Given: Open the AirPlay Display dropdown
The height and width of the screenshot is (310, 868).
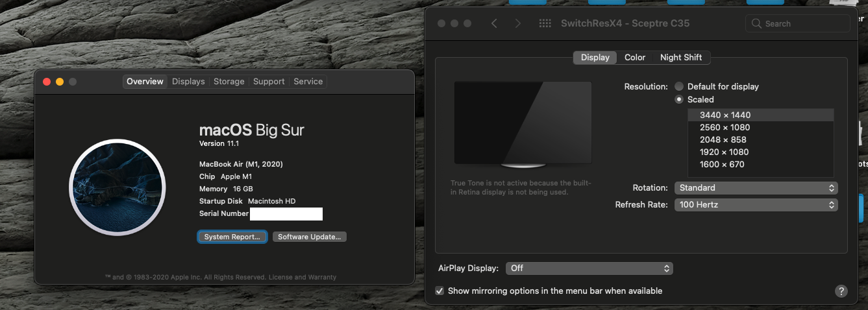Looking at the screenshot, I should pyautogui.click(x=589, y=268).
